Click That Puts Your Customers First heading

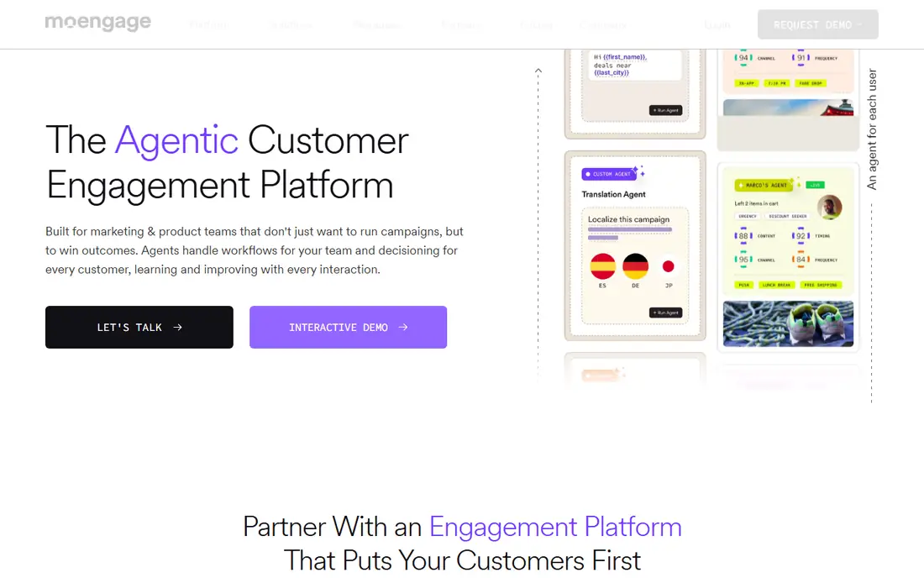coord(462,561)
